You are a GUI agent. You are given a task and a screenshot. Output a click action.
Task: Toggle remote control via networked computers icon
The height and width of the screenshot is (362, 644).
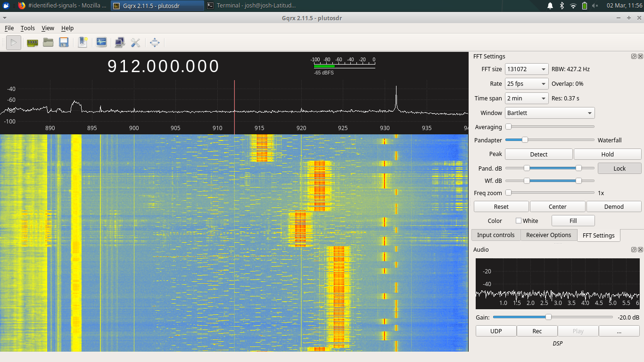point(120,42)
